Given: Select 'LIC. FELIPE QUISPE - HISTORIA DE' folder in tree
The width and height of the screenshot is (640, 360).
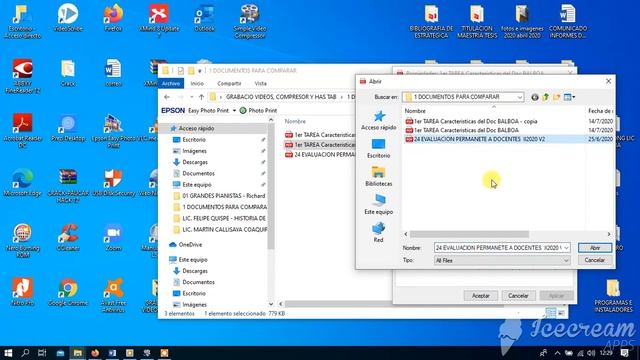Looking at the screenshot, I should coord(224,218).
